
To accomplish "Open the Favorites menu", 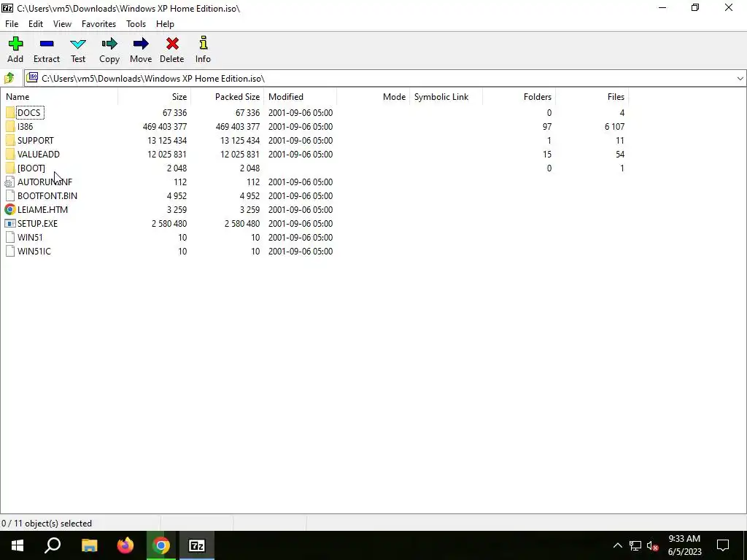I will (98, 24).
